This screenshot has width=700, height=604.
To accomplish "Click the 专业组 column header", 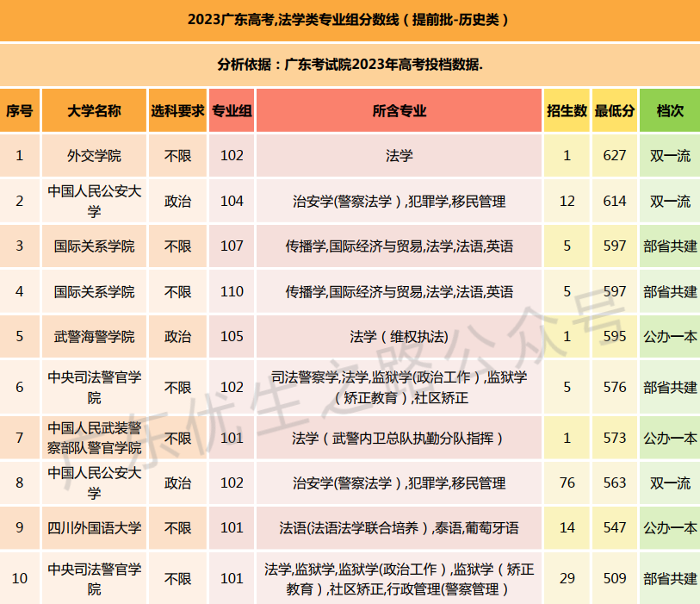I will 232,110.
